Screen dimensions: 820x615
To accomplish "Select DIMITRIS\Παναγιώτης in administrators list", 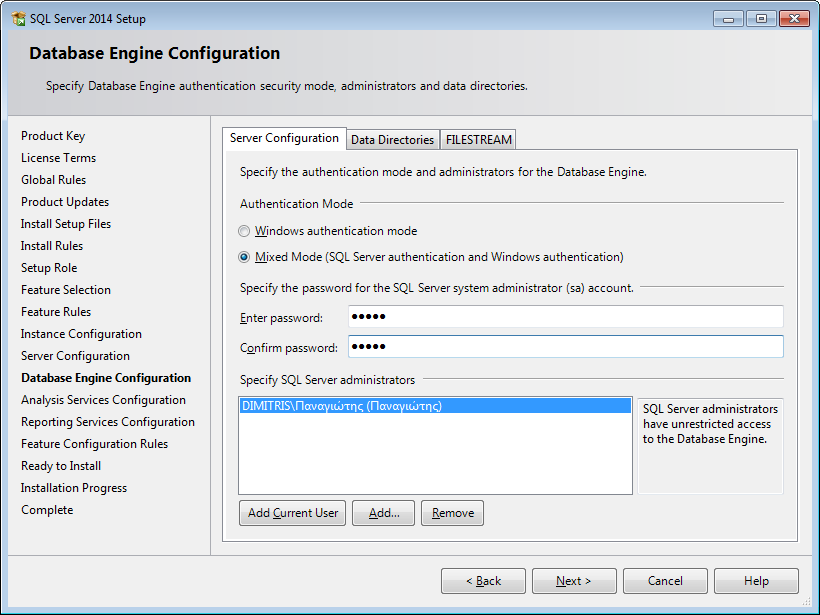I will [435, 406].
